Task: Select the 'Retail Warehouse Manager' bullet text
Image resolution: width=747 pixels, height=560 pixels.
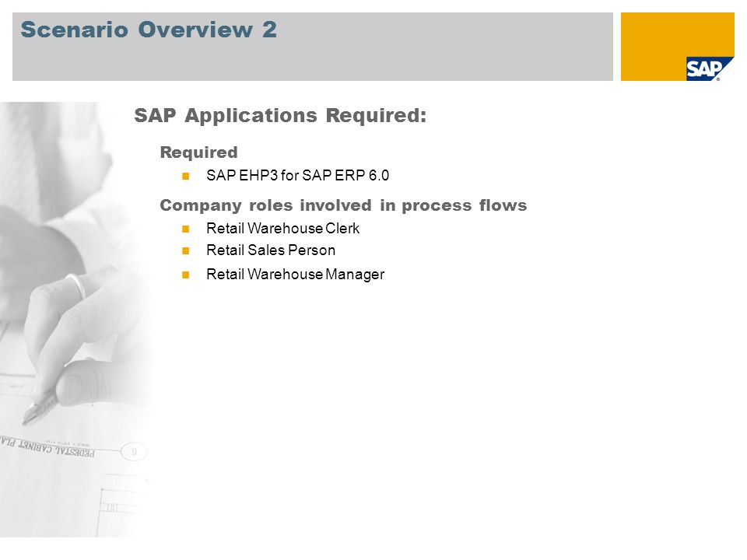Action: point(296,275)
